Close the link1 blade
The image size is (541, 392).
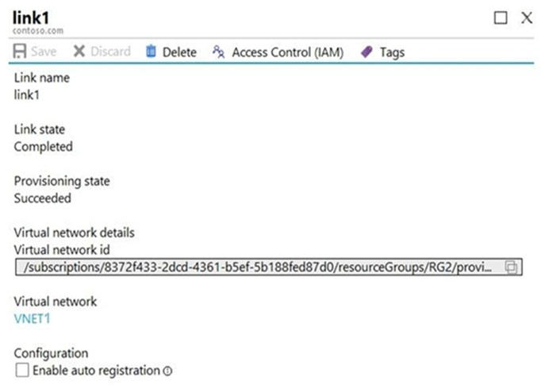525,17
